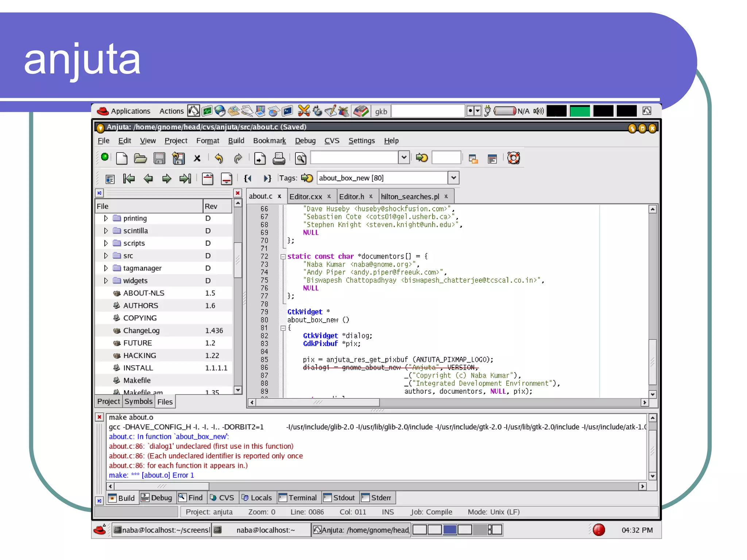The image size is (747, 560).
Task: Click match brace end icon
Action: pyautogui.click(x=267, y=178)
